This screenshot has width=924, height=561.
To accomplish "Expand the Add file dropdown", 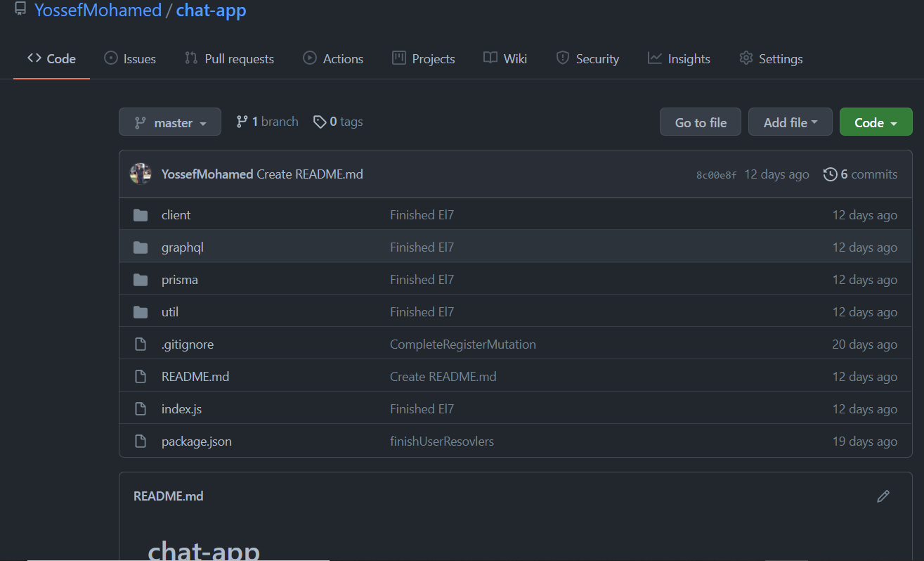I will point(790,122).
